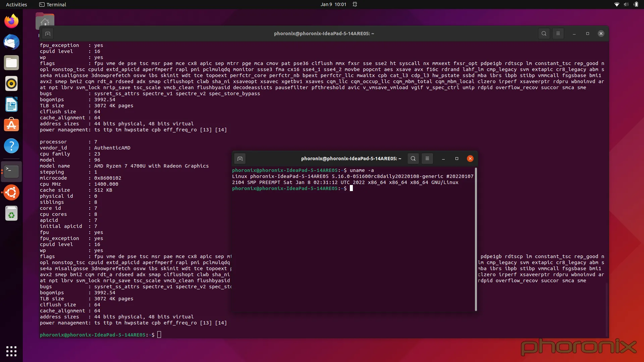Click the kernel version line starting 'Linux phoronix-IdeaPad'

[353, 176]
